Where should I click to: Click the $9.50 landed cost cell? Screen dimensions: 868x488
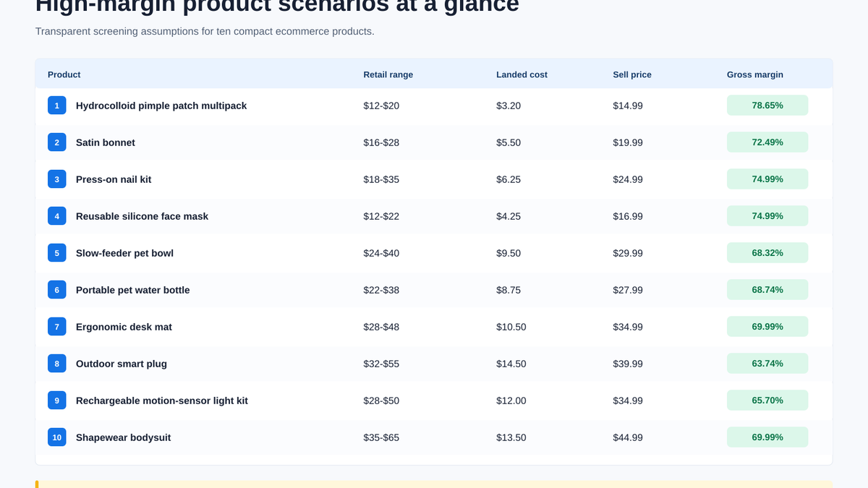[x=509, y=253]
